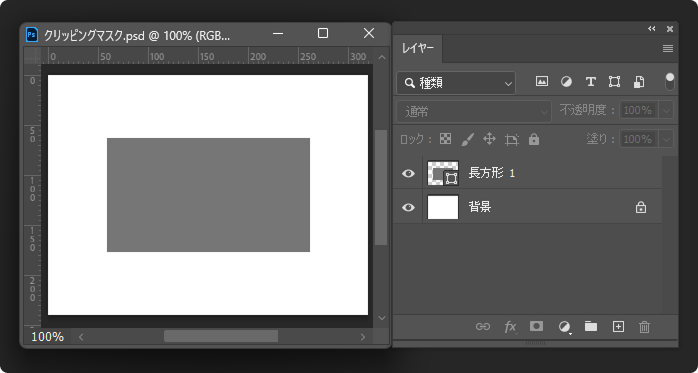Lock position move icon

click(x=489, y=139)
